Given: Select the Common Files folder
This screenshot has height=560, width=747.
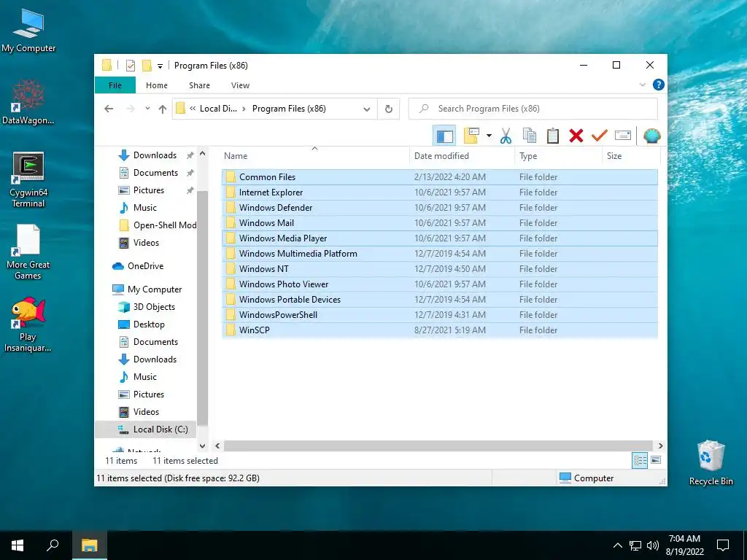Looking at the screenshot, I should [x=439, y=176].
